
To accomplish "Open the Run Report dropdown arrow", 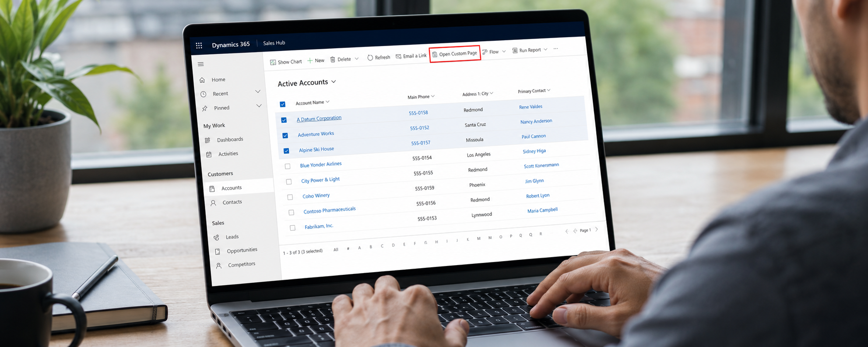I will 545,49.
